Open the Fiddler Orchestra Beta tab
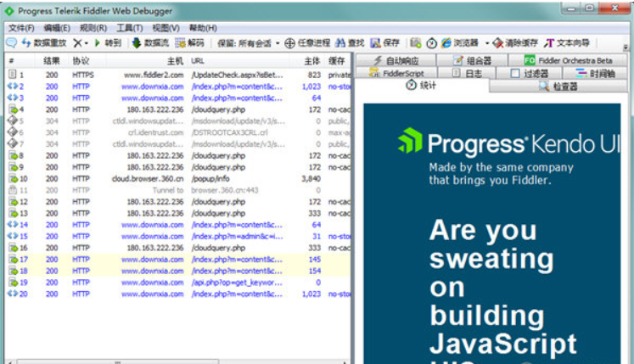This screenshot has width=634, height=364. click(x=568, y=61)
